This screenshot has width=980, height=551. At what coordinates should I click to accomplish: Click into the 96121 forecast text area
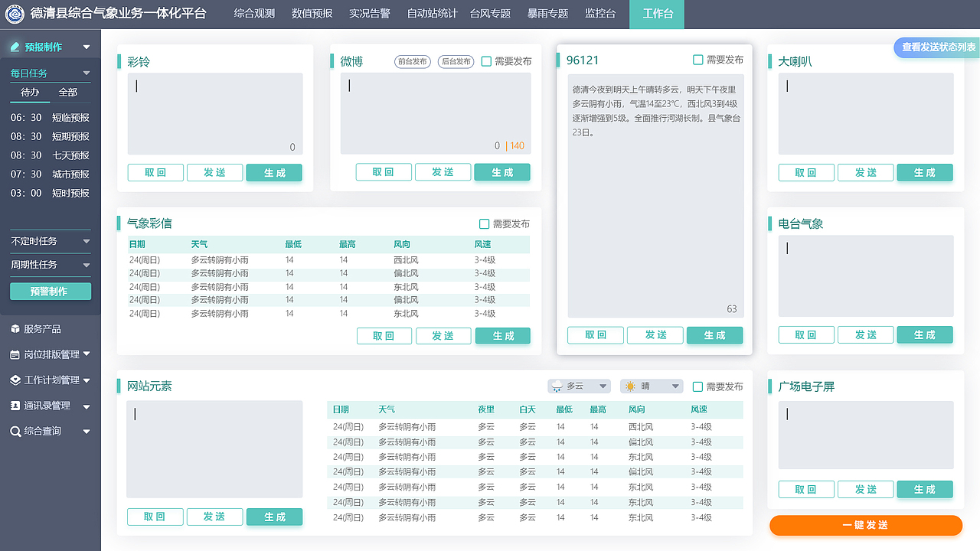[x=655, y=196]
